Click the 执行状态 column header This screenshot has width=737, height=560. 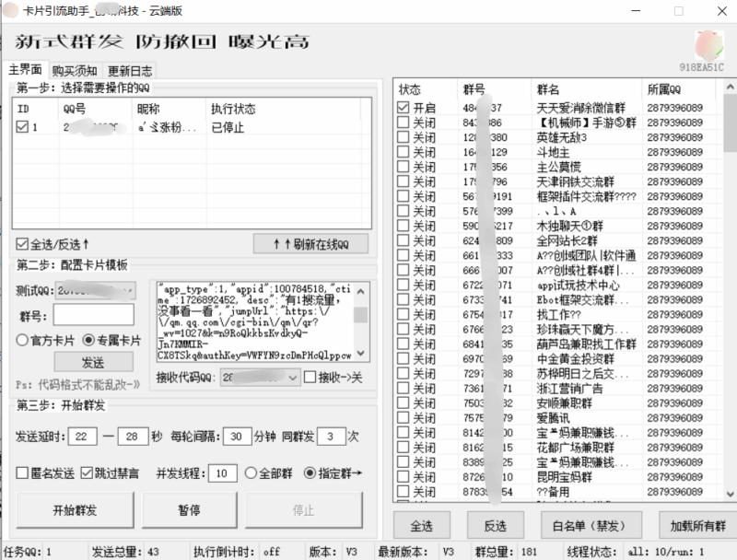284,109
